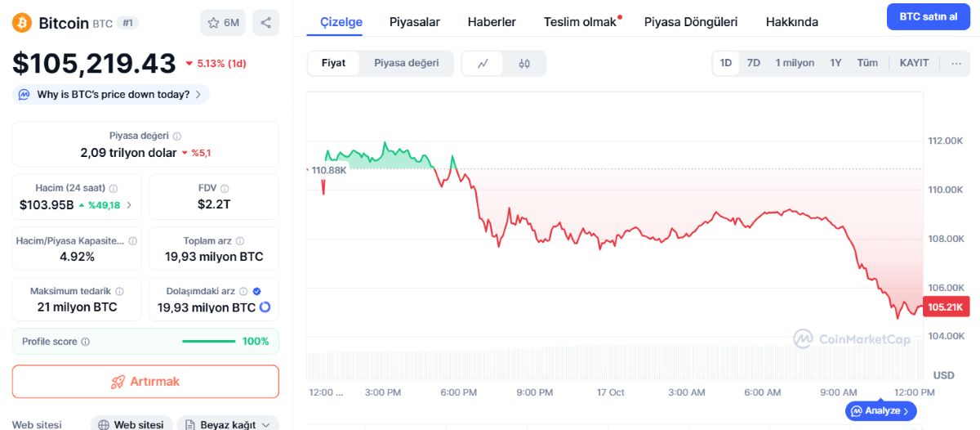
Task: Open info icon next to Profile score
Action: pos(86,342)
